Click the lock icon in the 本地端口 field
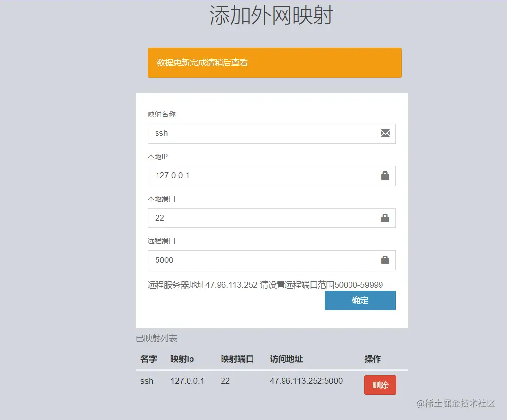 (385, 218)
